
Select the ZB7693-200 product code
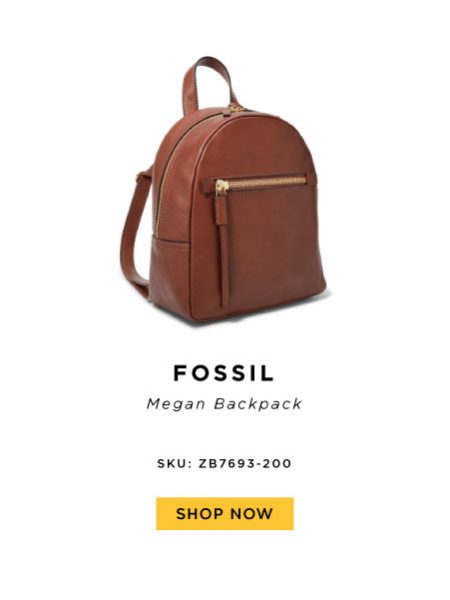pyautogui.click(x=245, y=463)
